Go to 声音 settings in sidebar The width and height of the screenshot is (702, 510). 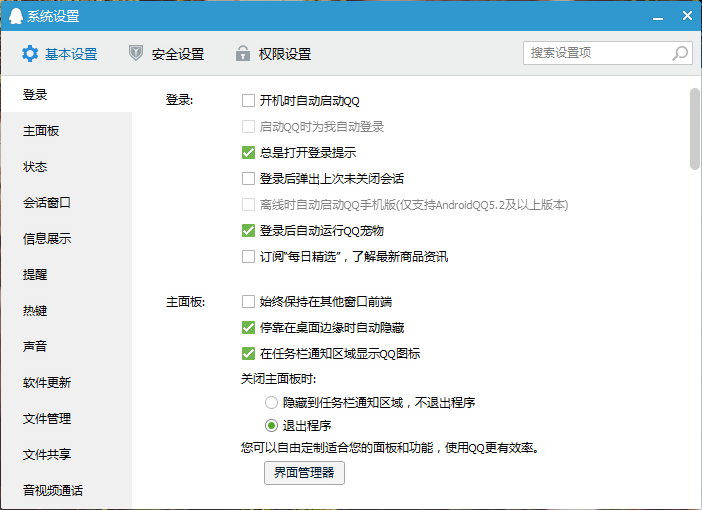pyautogui.click(x=36, y=347)
